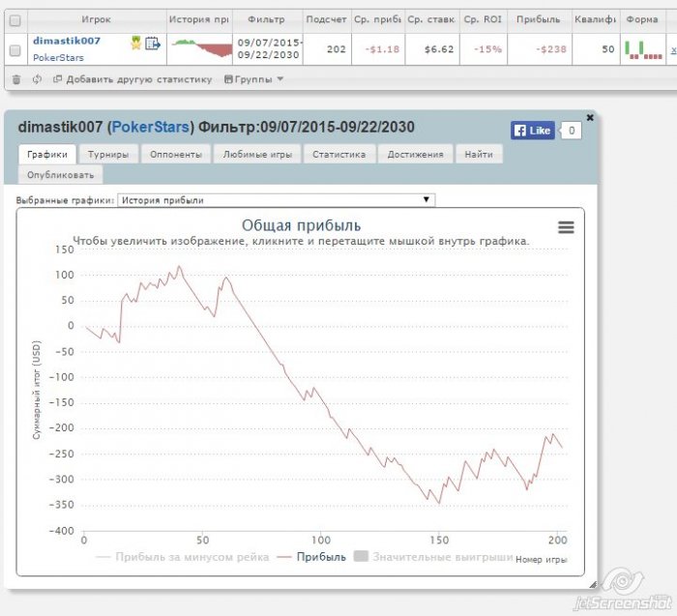Screen dimensions: 677x616
Task: Check the dimastik007 row checkbox
Action: pos(15,50)
